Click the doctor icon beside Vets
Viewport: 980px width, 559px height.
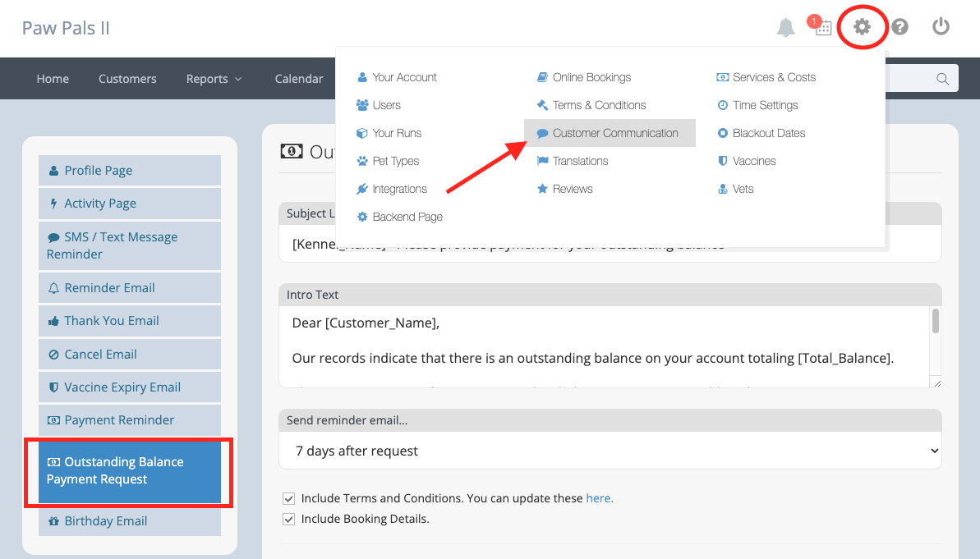coord(723,189)
